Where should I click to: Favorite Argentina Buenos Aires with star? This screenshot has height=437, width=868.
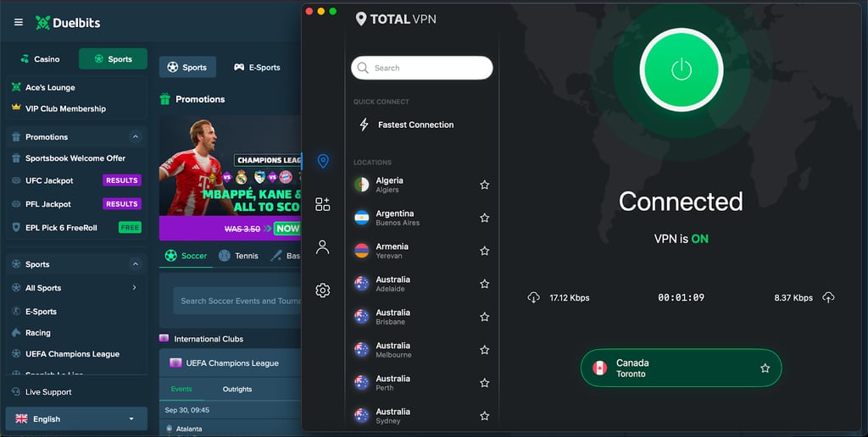484,218
